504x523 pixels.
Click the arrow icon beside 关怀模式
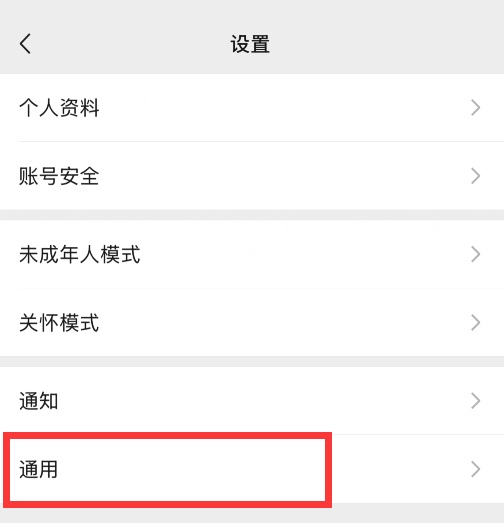coord(476,323)
